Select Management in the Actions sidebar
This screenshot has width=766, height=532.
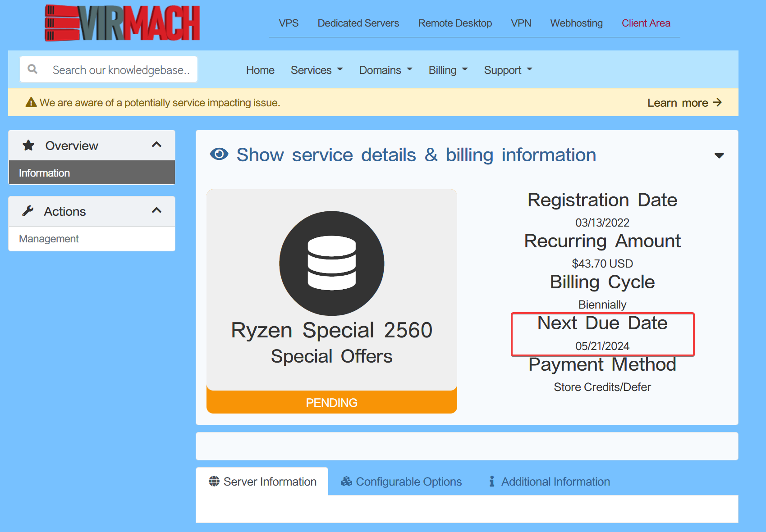click(x=92, y=239)
